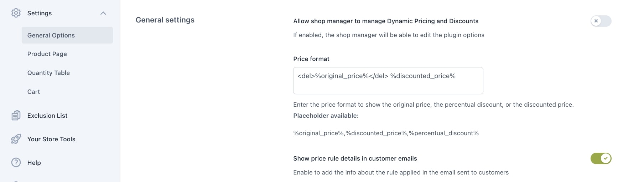Go to Quantity Table settings
The height and width of the screenshot is (182, 644).
tap(48, 73)
